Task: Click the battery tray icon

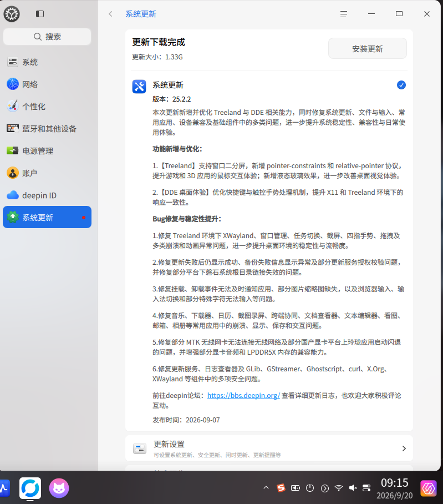Action: pyautogui.click(x=296, y=488)
